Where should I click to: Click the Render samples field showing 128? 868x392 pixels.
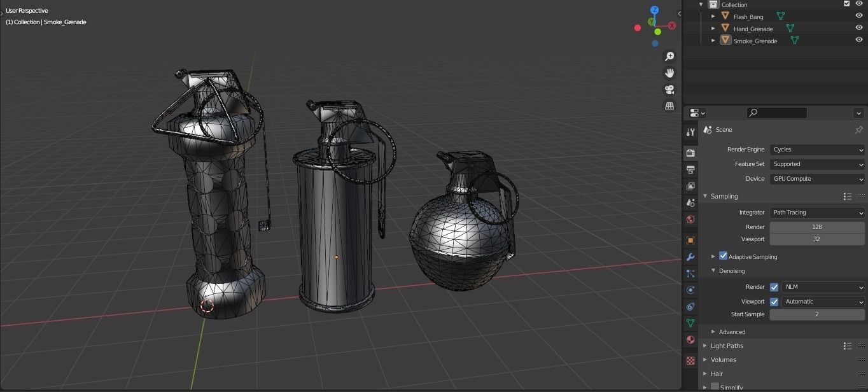coord(817,227)
